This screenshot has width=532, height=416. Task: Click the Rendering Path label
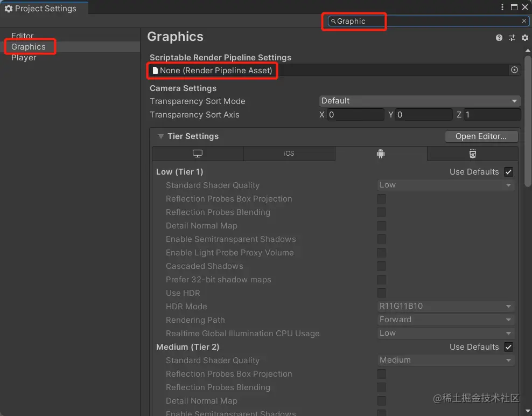(195, 320)
